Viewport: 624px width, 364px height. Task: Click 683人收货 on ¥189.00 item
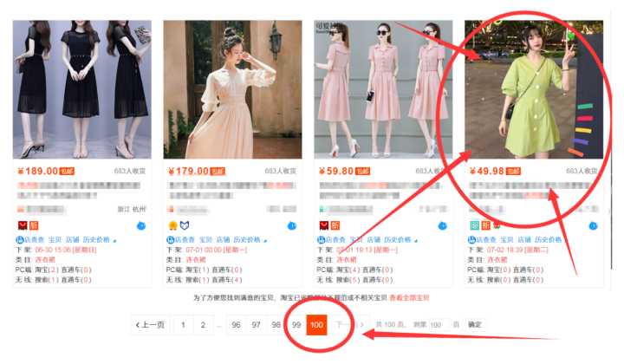click(130, 171)
